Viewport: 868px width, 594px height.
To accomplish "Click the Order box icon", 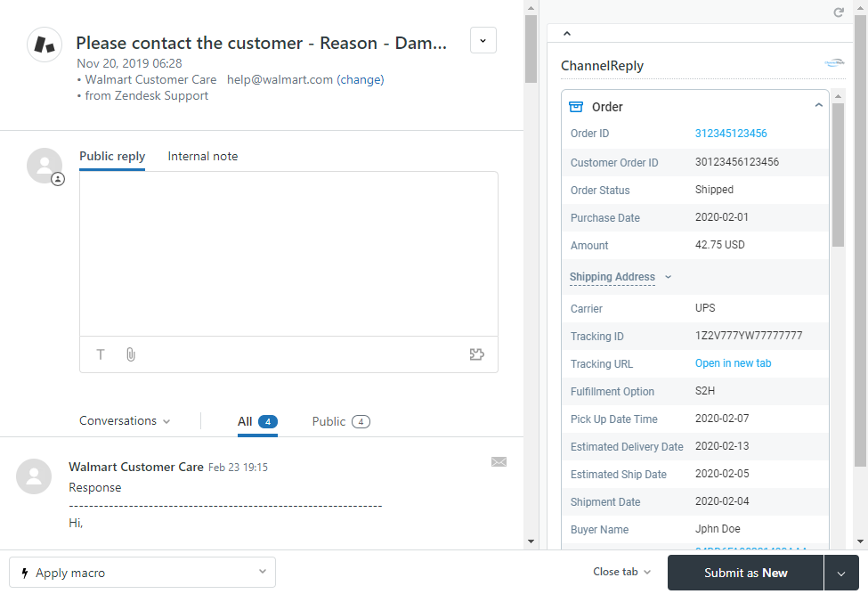I will tap(576, 107).
